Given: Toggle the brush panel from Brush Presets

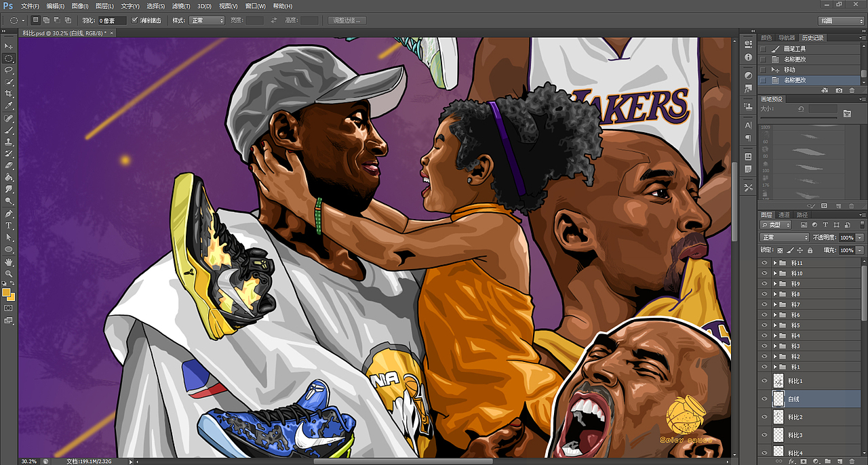Looking at the screenshot, I should (x=847, y=113).
